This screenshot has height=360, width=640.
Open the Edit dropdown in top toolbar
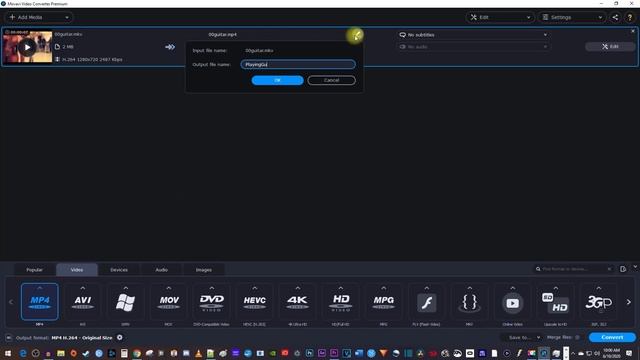pos(500,17)
